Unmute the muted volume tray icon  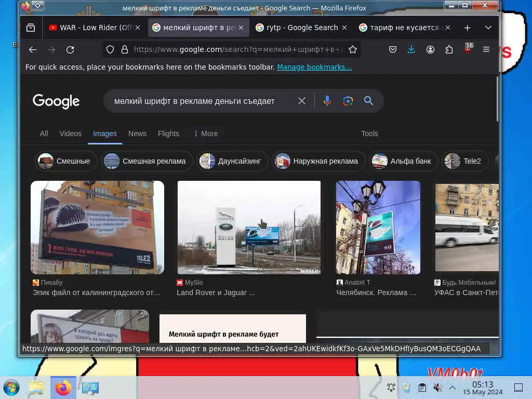point(437,387)
